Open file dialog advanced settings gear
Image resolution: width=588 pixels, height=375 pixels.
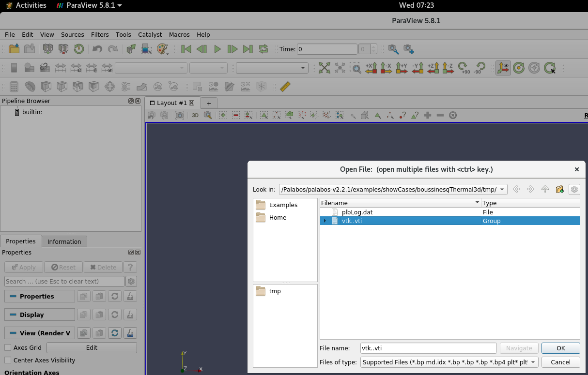574,189
